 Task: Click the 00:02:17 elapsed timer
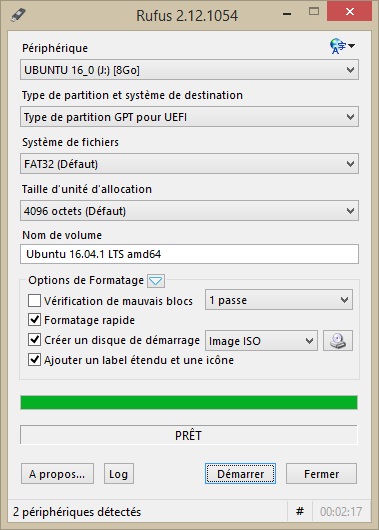(x=341, y=512)
